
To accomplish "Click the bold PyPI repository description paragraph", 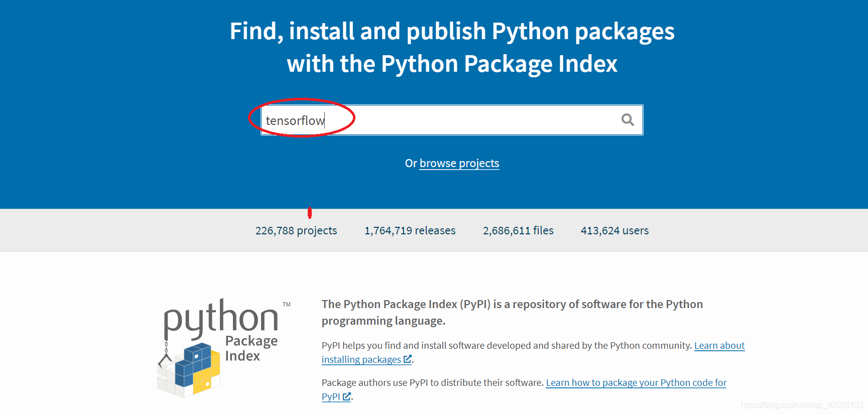I will pyautogui.click(x=512, y=312).
